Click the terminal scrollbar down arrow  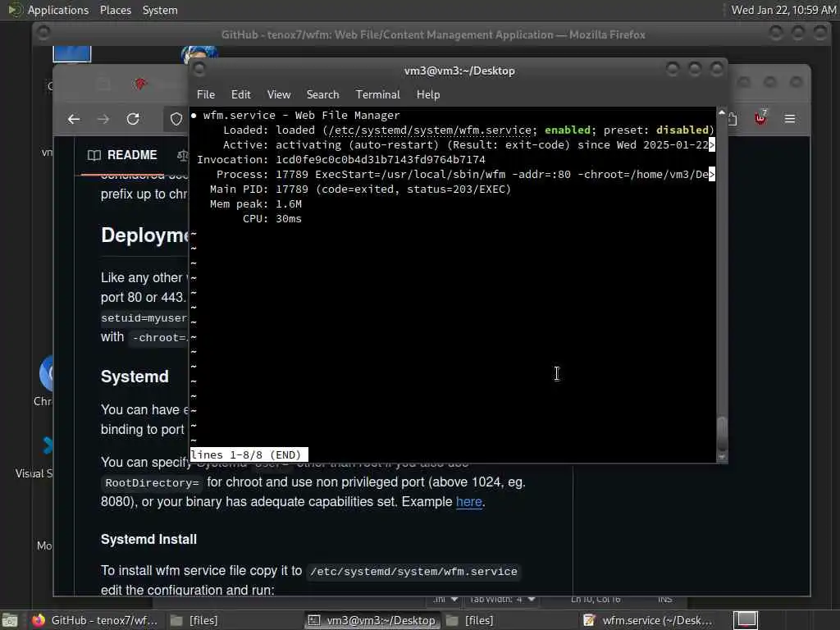tap(722, 457)
